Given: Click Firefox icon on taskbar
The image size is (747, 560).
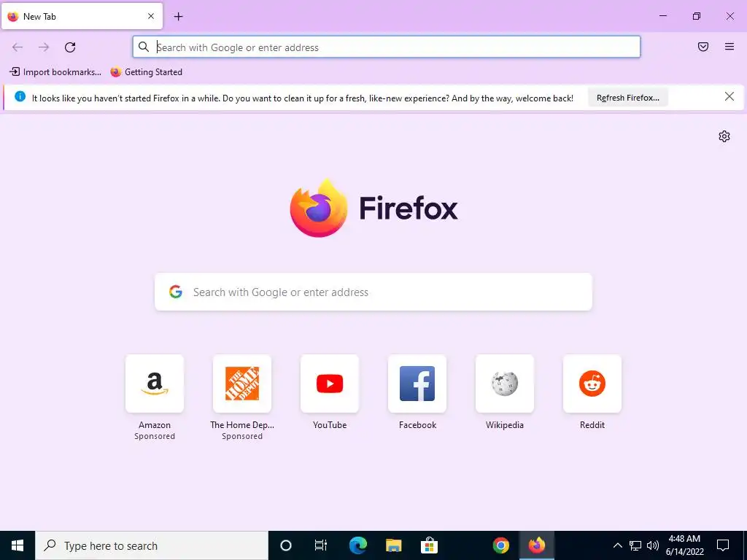Looking at the screenshot, I should pyautogui.click(x=536, y=545).
